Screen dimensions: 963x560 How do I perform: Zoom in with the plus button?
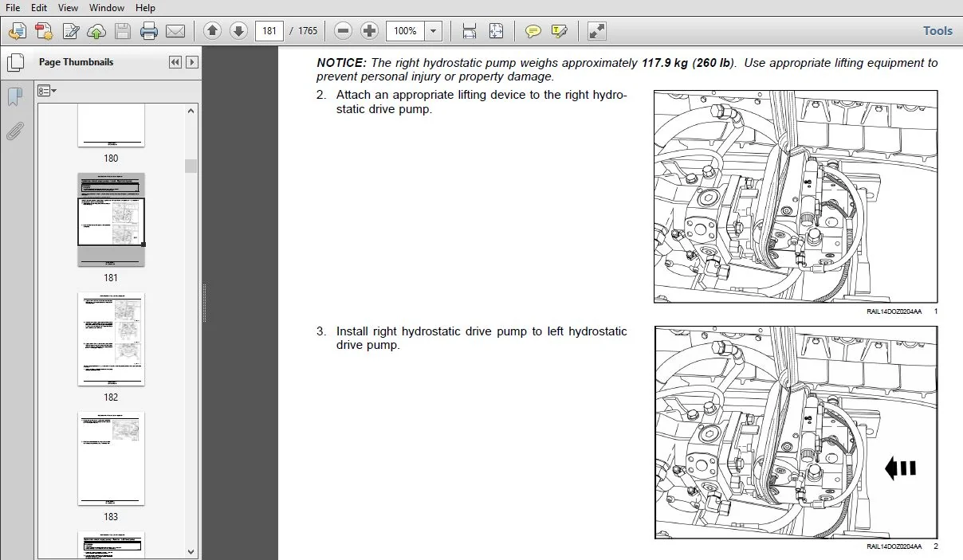(369, 31)
